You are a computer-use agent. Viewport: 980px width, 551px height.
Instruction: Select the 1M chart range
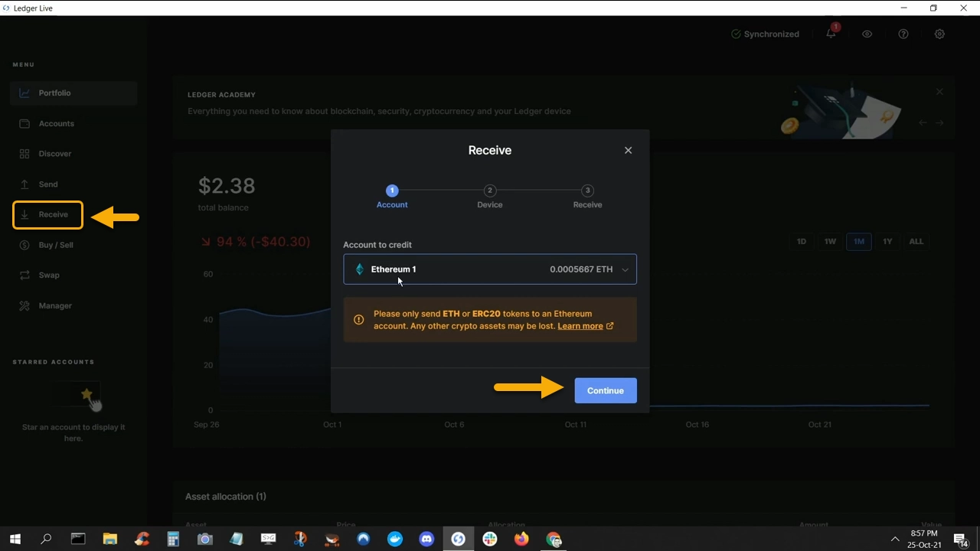pos(859,241)
